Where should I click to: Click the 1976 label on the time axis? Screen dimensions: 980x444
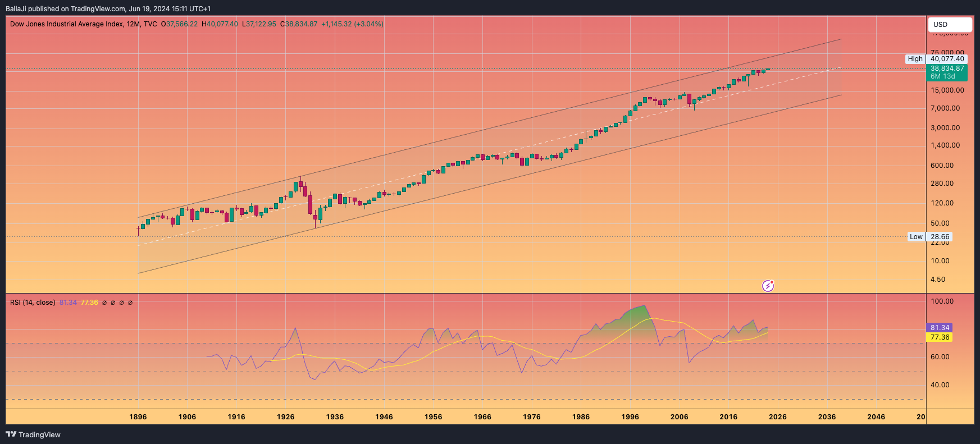point(532,417)
